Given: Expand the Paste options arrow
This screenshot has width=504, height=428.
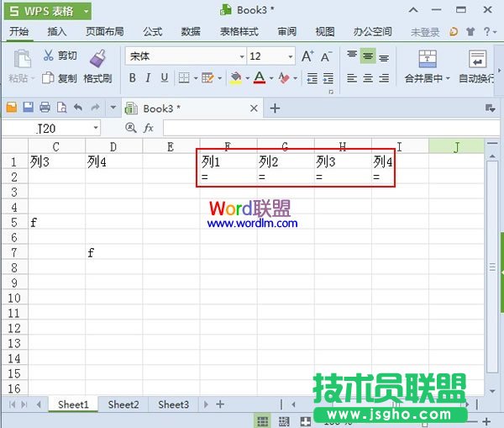Looking at the screenshot, I should (x=32, y=78).
